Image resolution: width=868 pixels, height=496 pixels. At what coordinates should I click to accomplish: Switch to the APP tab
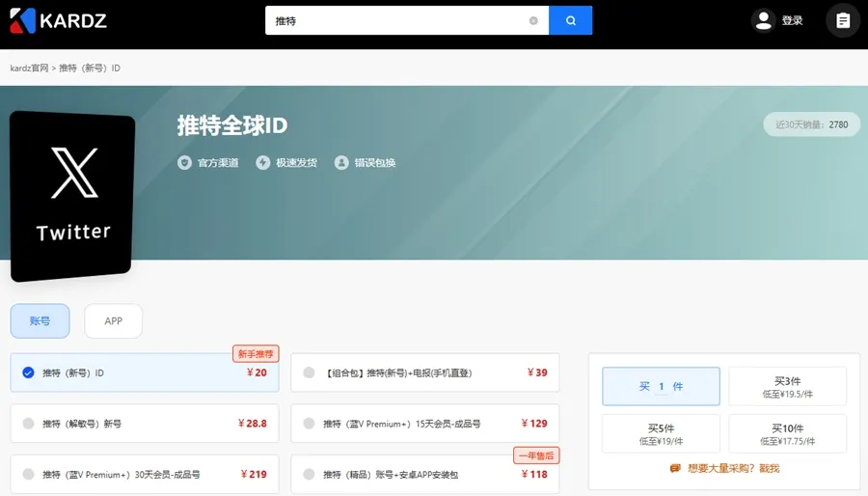(113, 321)
